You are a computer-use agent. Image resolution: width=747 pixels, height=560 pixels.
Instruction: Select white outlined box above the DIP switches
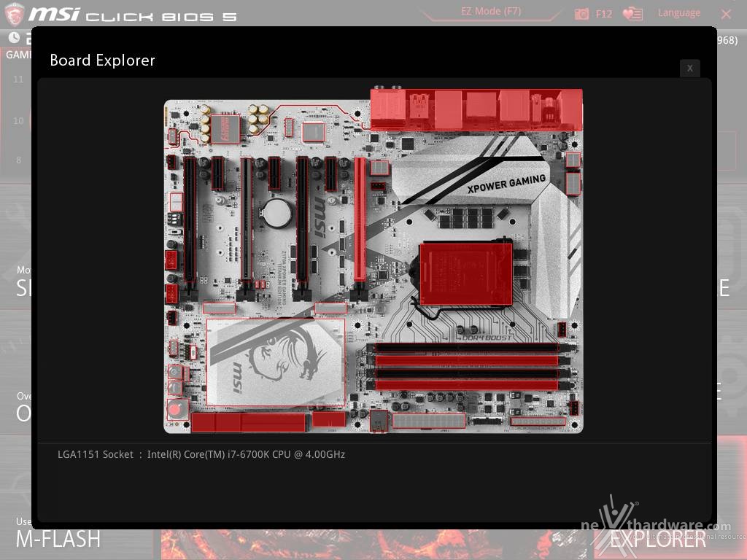(177, 201)
